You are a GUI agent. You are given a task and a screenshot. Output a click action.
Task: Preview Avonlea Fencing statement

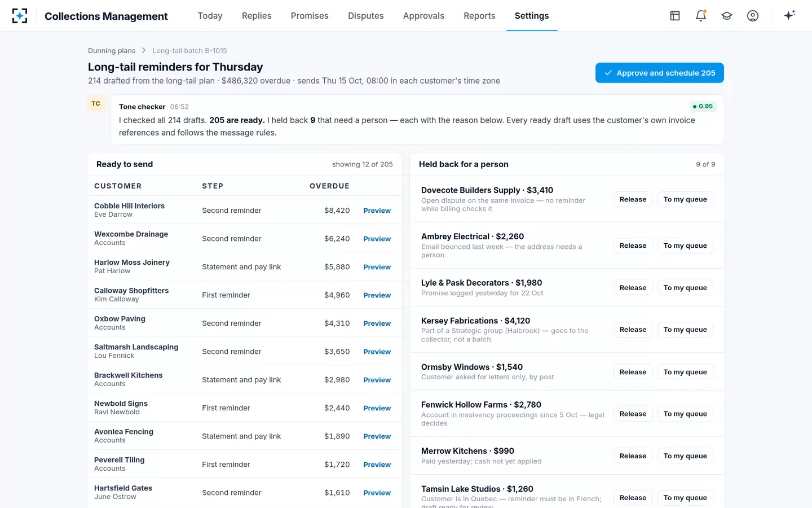click(x=377, y=436)
